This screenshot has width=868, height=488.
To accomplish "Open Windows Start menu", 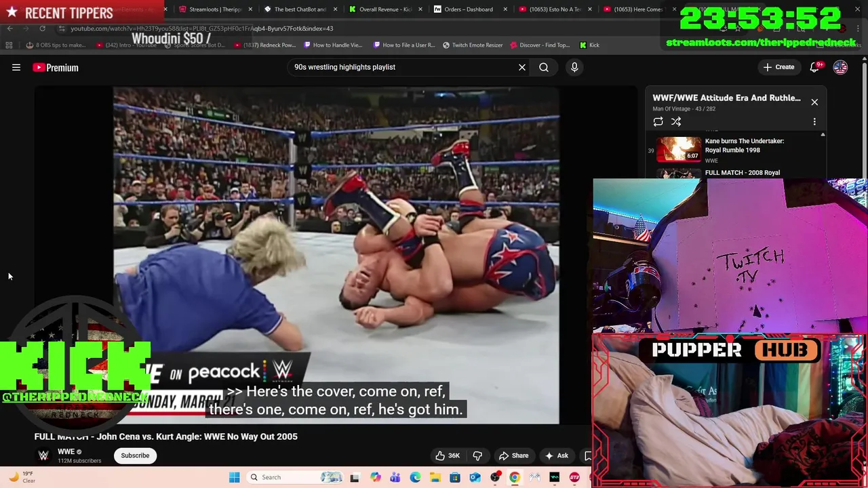I will (234, 477).
